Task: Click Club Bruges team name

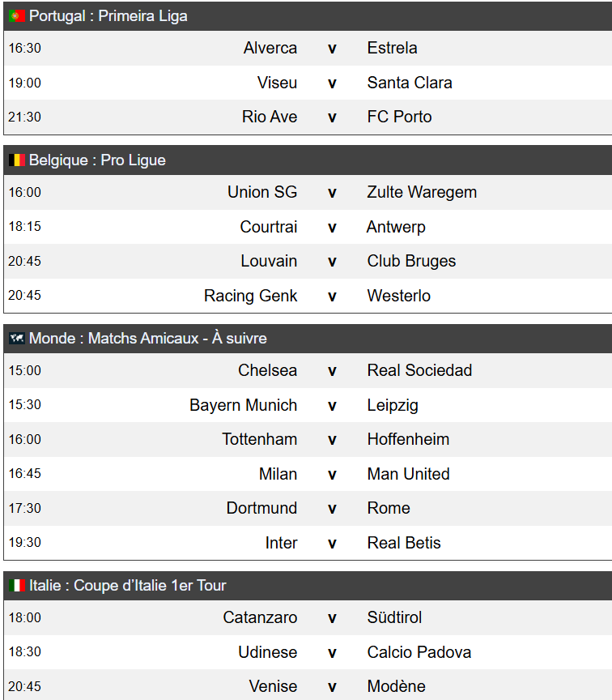Action: pos(411,261)
